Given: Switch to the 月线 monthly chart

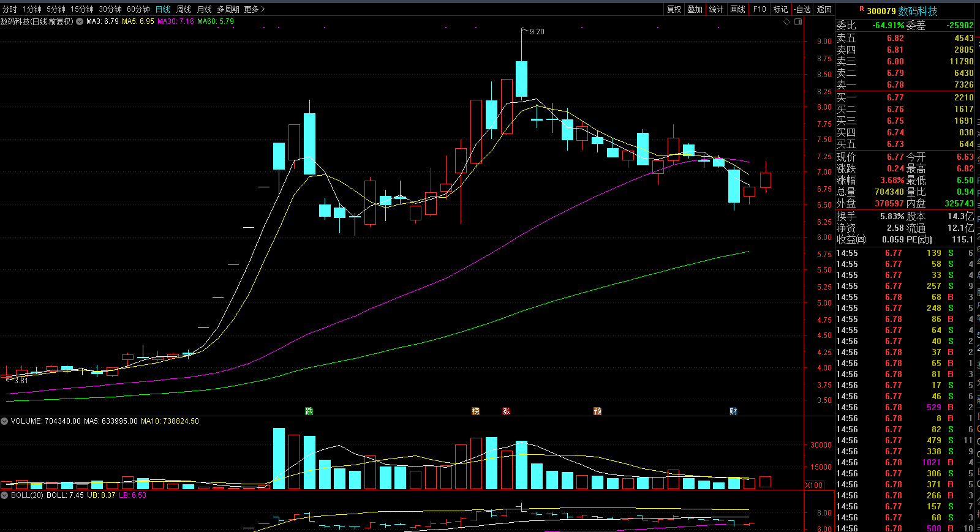Looking at the screenshot, I should pyautogui.click(x=205, y=9).
